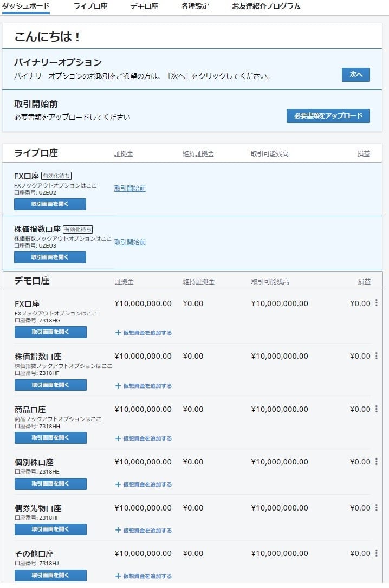This screenshot has height=588, width=389.
Task: Open the three-dot menu for 個別株口座
Action: pos(377,462)
